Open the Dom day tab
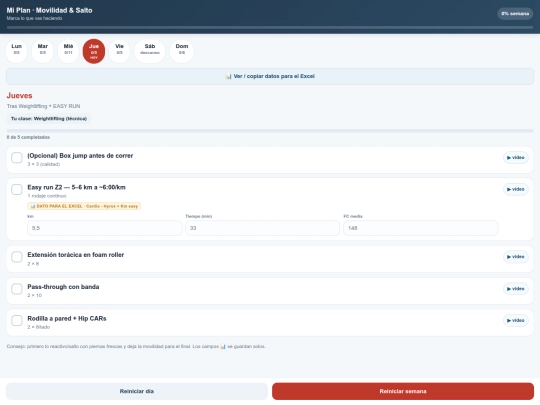This screenshot has width=540, height=405. pyautogui.click(x=182, y=51)
